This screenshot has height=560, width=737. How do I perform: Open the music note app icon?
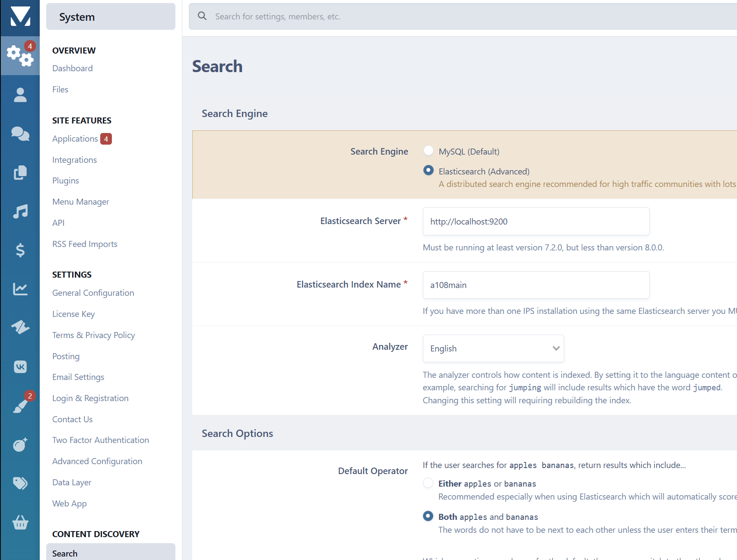click(20, 211)
